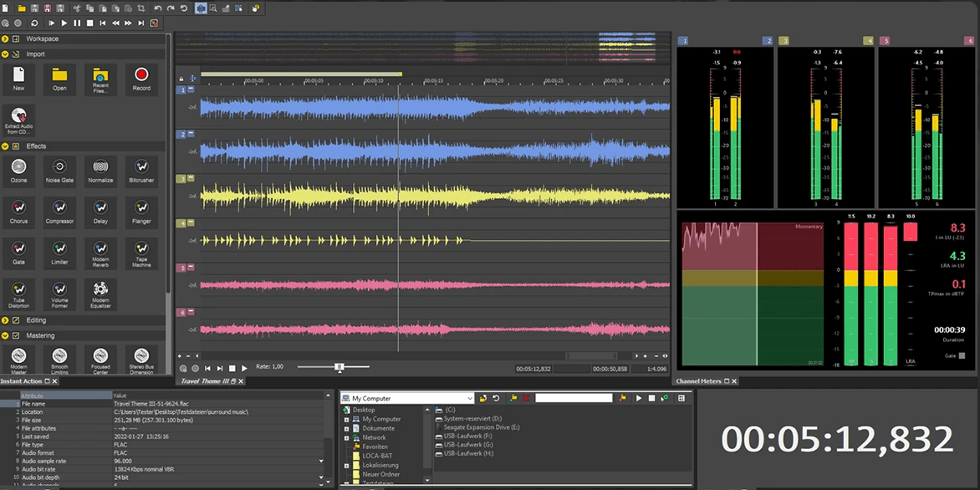This screenshot has height=490, width=980.
Task: Toggle the minus button on channel 5
Action: (191, 268)
